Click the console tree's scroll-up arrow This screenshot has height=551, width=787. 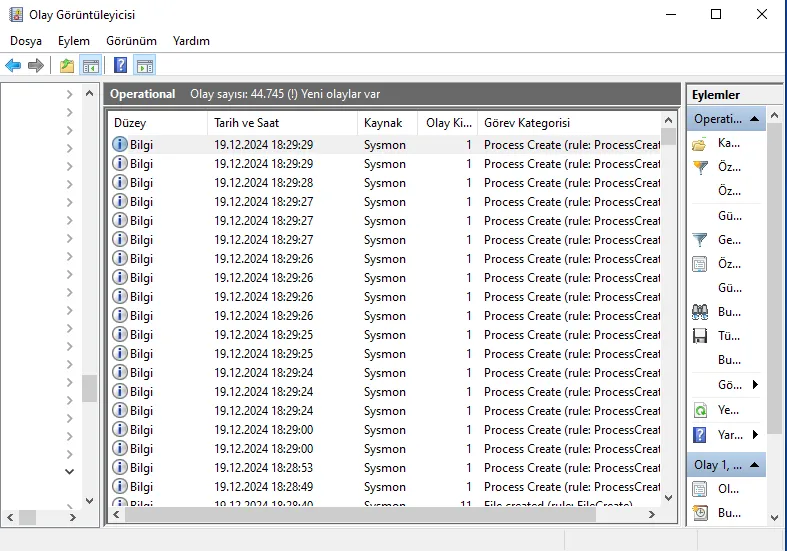(x=89, y=93)
